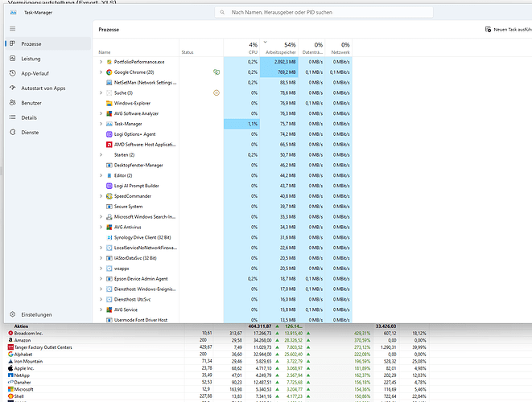Click the Windows-Explorer folder icon
The height and width of the screenshot is (402, 532).
coord(109,104)
